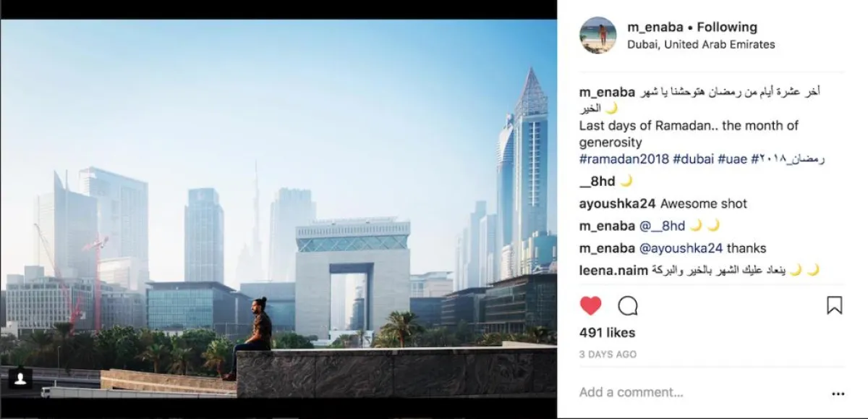Open the #dubai hashtag
Image resolution: width=868 pixels, height=419 pixels.
click(x=694, y=158)
